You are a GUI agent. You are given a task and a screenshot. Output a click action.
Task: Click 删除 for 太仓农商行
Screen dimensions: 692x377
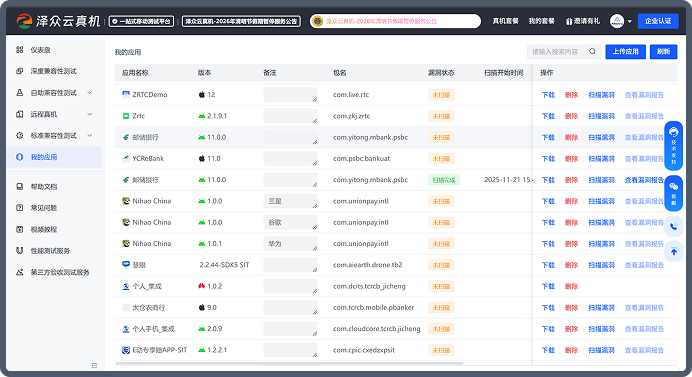pyautogui.click(x=572, y=308)
